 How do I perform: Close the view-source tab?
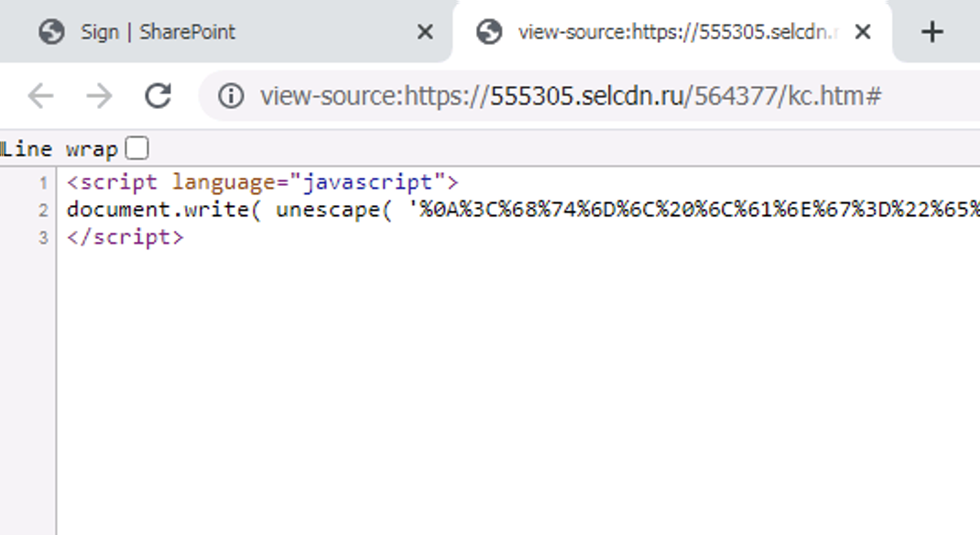point(863,31)
